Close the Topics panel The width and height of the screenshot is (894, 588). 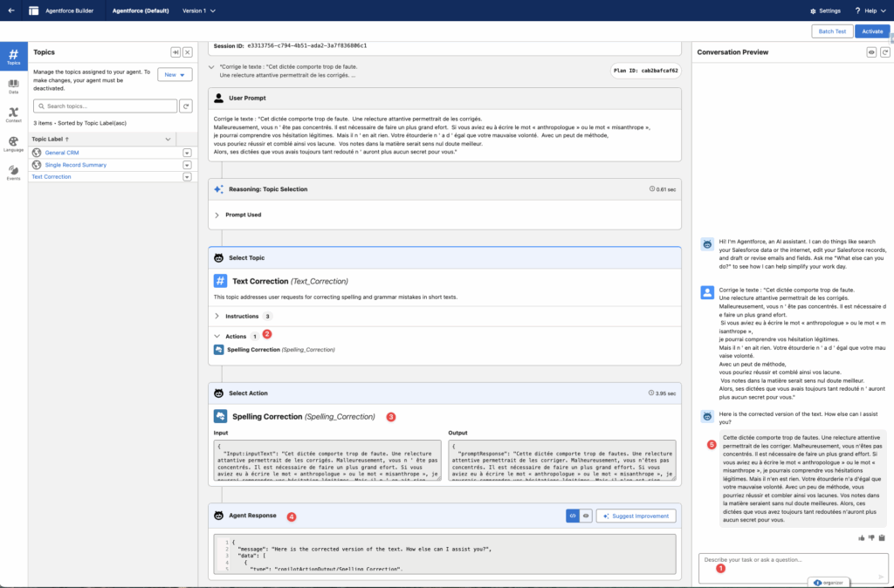tap(188, 52)
